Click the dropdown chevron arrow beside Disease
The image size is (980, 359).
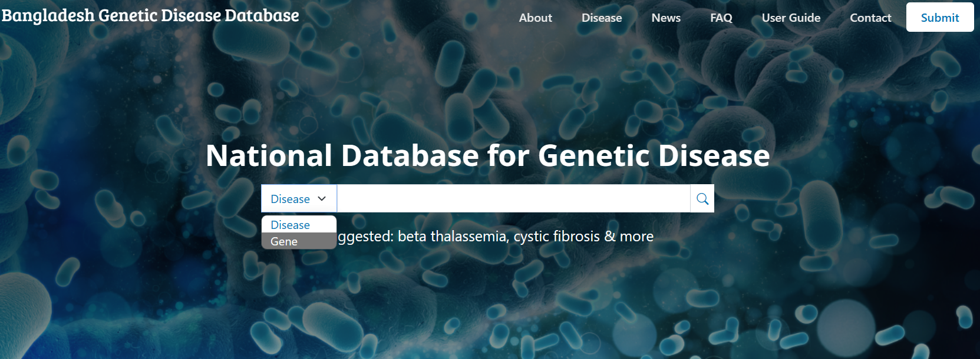click(322, 199)
